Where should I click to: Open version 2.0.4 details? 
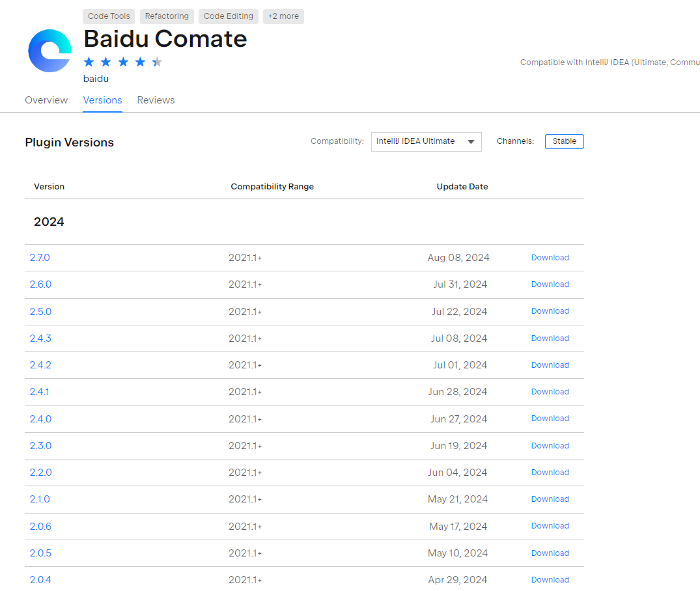click(40, 580)
